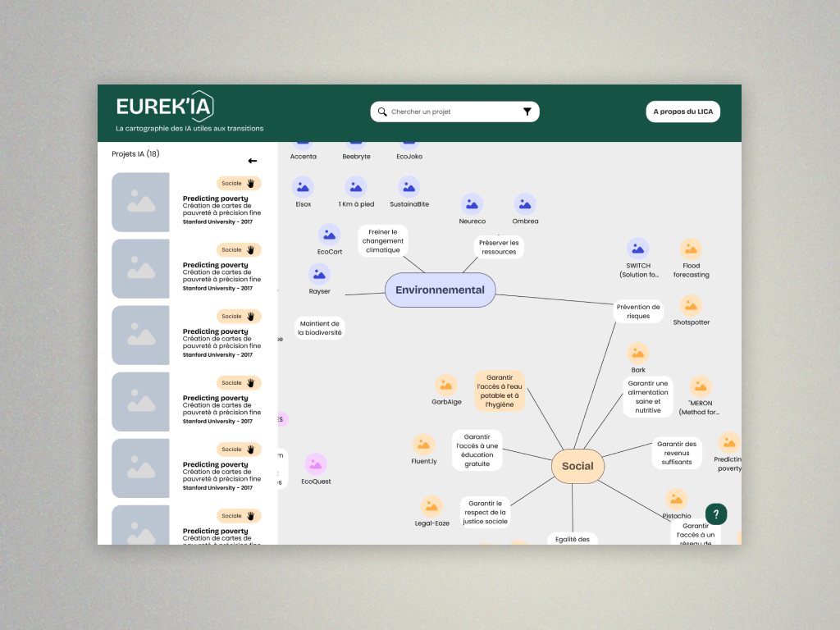Viewport: 840px width, 630px height.
Task: Click the A propos du LICA button
Action: click(x=683, y=112)
